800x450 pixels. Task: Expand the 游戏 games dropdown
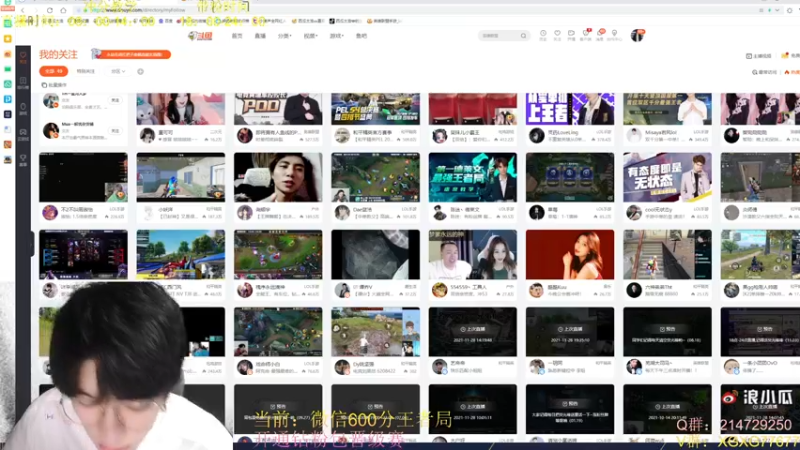coord(336,36)
